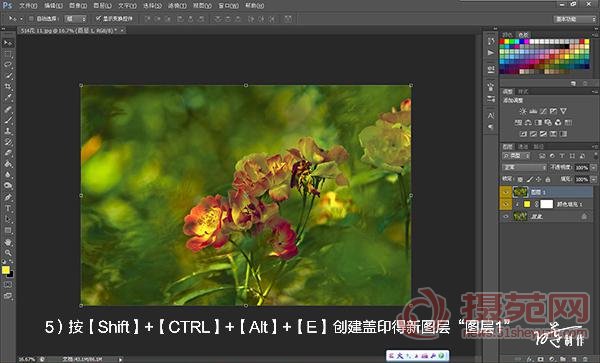600x363 pixels.
Task: Select the Zoom tool
Action: [8, 253]
